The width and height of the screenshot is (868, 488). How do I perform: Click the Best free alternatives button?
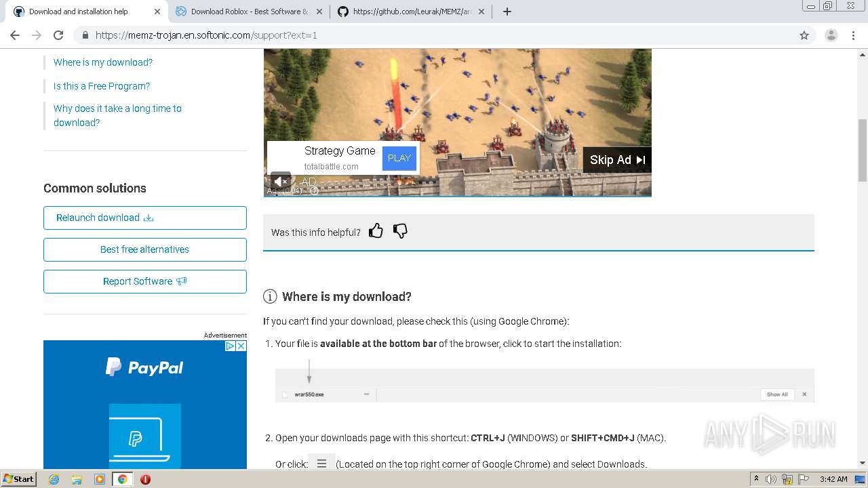tap(145, 249)
